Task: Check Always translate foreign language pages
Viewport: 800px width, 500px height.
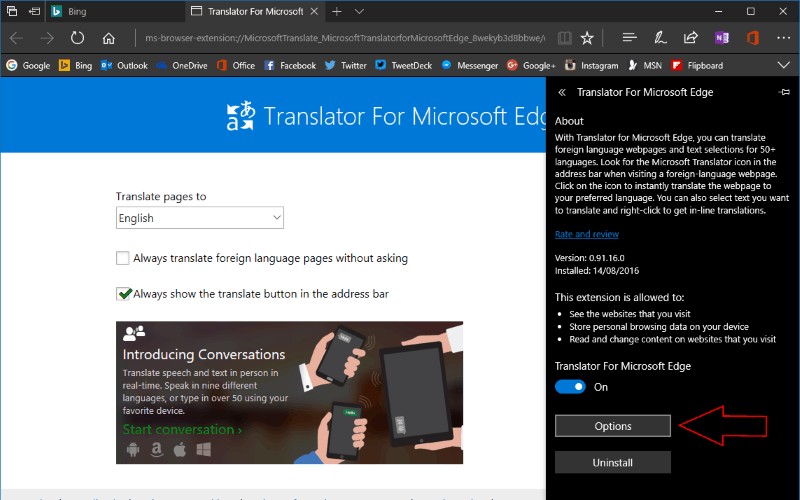Action: 122,258
